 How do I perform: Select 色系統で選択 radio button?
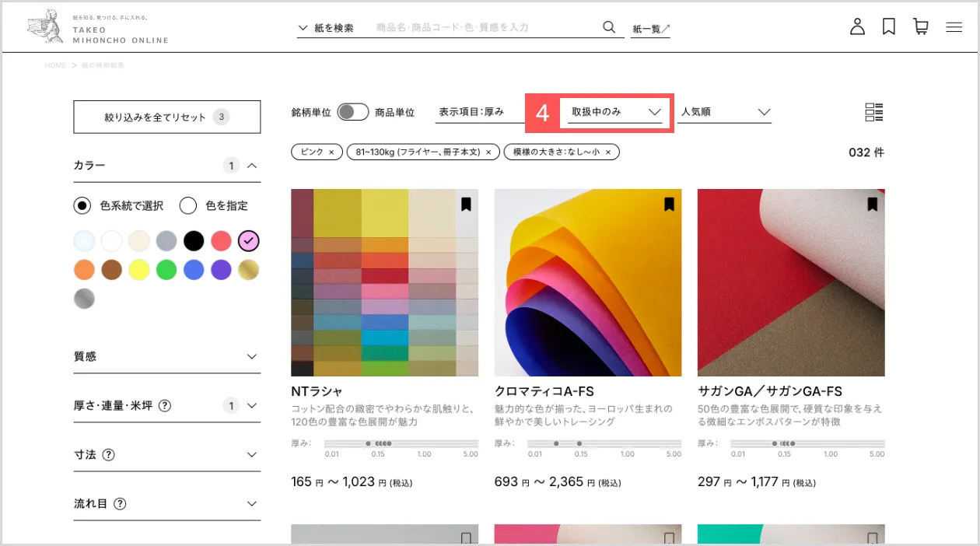(82, 206)
